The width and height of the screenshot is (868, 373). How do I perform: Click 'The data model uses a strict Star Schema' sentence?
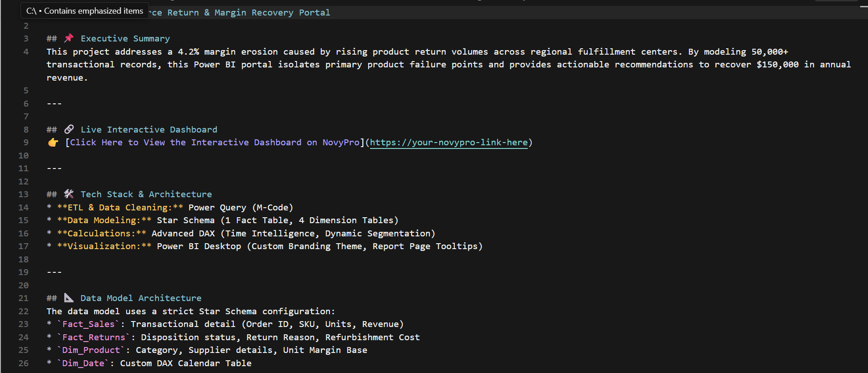pos(191,312)
